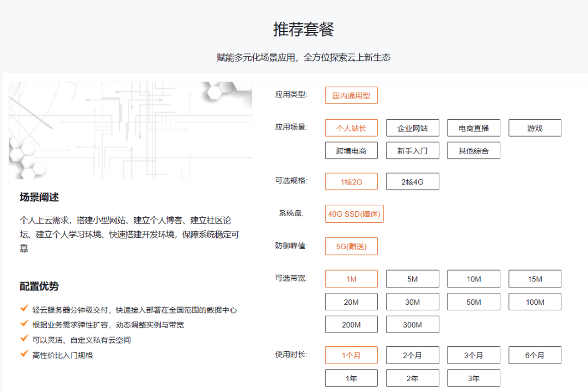This screenshot has width=588, height=392.
Task: Set usage duration to 6个月
Action: click(x=535, y=355)
